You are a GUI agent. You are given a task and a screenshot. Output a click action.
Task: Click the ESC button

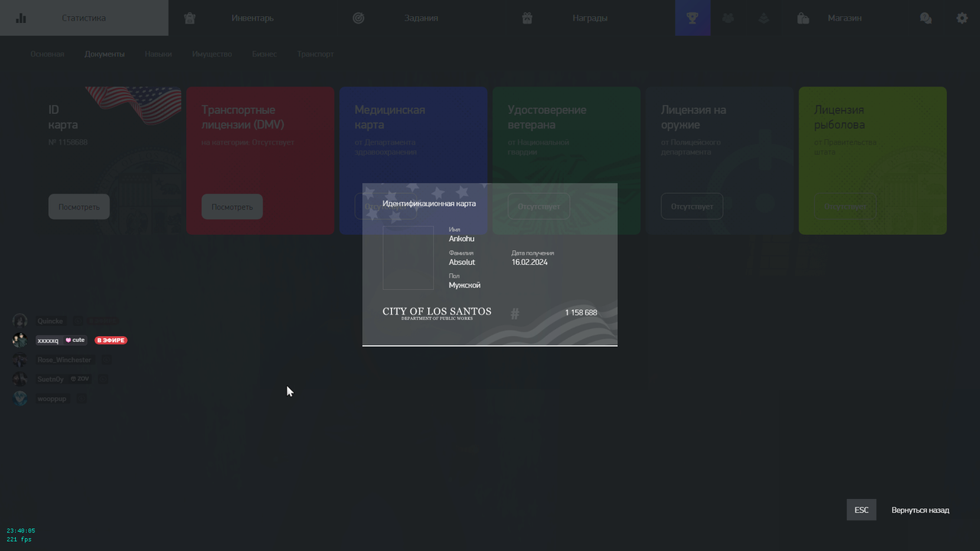click(x=861, y=510)
